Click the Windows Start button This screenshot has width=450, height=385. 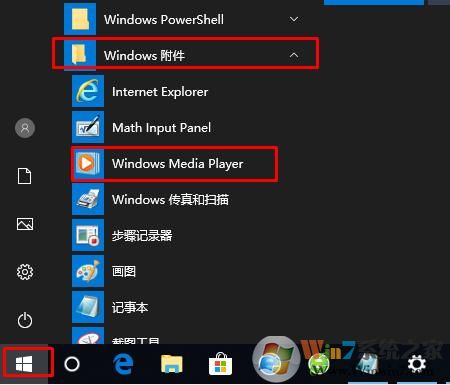click(24, 364)
